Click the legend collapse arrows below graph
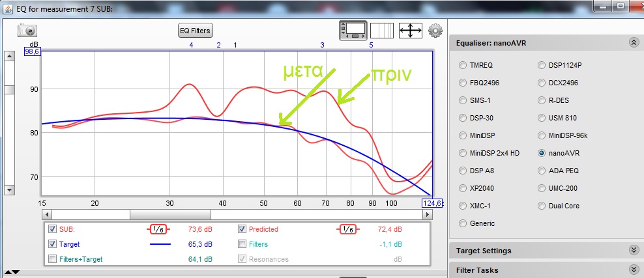 12,272
